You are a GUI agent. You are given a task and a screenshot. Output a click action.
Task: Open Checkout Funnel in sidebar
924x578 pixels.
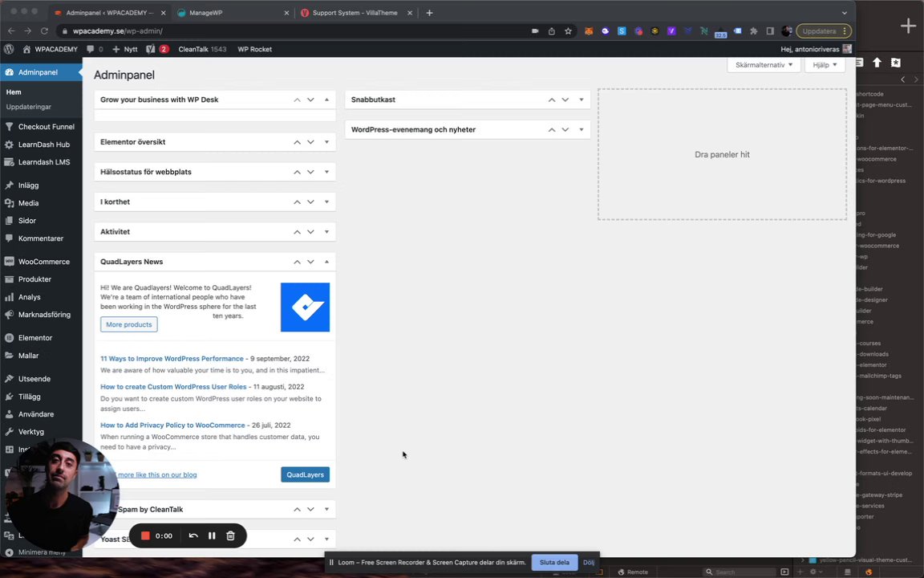[41, 126]
